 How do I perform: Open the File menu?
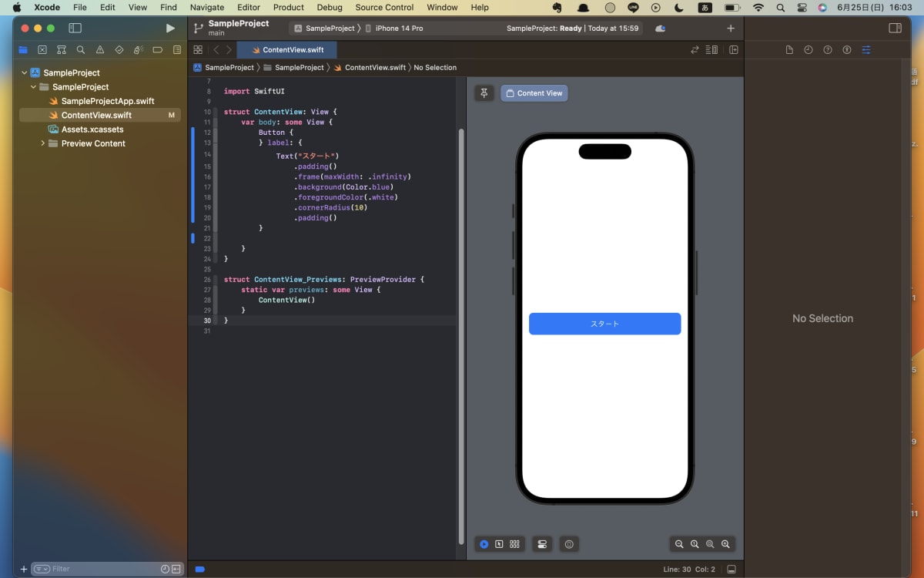point(80,7)
